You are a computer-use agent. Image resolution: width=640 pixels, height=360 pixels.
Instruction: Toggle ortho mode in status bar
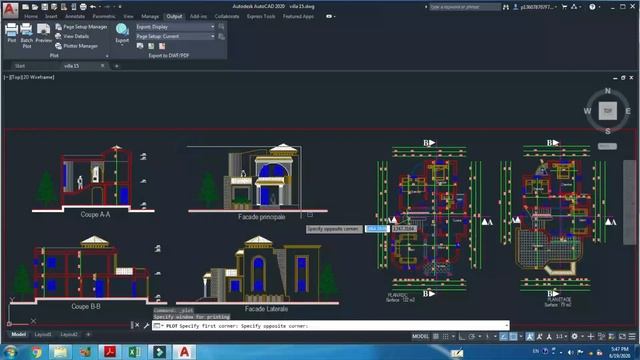[462, 336]
